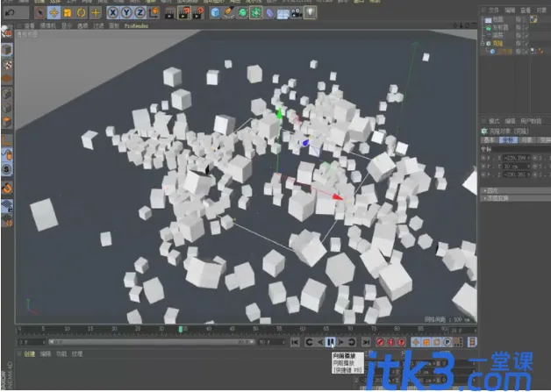Viewport: 551px width, 392px height.
Task: Add a Camera object
Action: (x=297, y=13)
